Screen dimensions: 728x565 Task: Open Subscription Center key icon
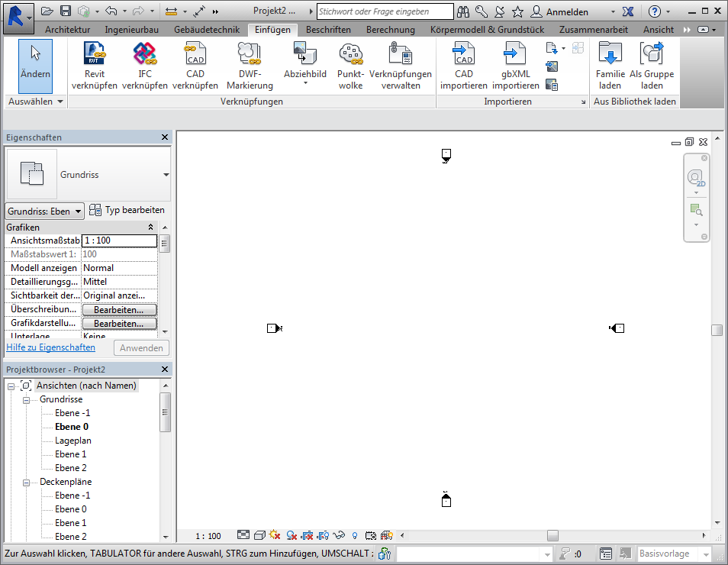(x=482, y=11)
